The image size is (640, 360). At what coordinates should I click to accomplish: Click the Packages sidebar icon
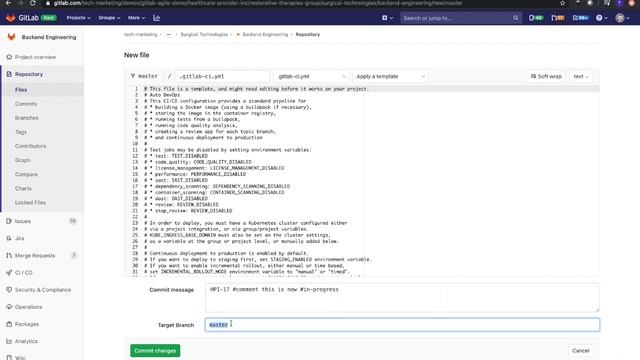[x=9, y=324]
